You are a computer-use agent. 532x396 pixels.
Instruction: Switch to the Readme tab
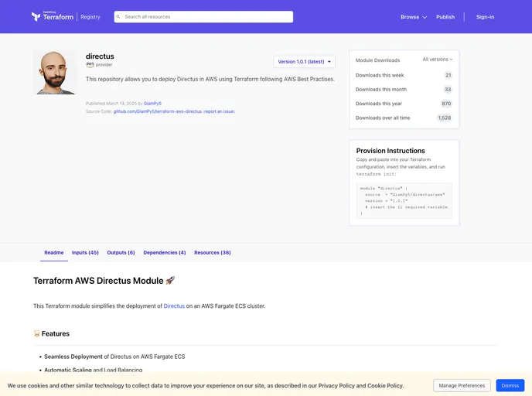pyautogui.click(x=54, y=252)
